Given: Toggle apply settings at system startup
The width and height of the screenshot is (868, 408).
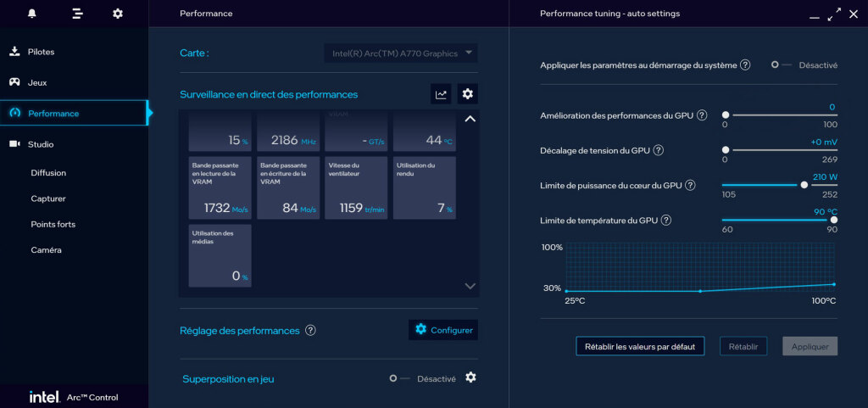Looking at the screenshot, I should click(781, 64).
